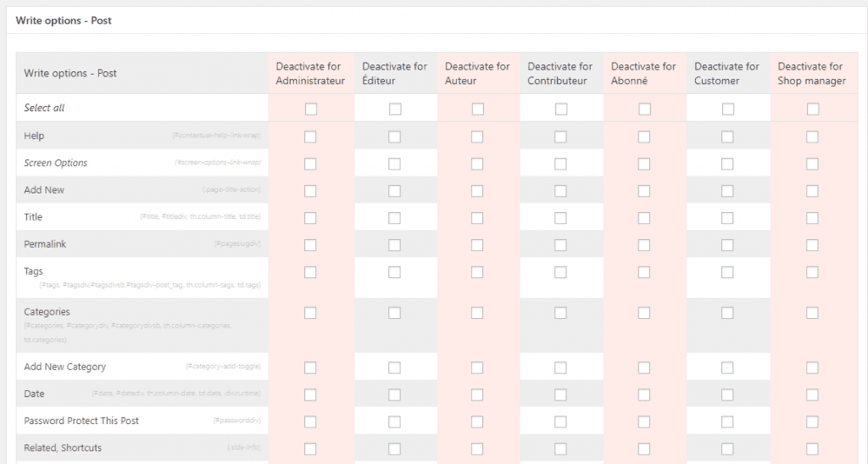Tick Add New Category for Auteur

tap(477, 367)
